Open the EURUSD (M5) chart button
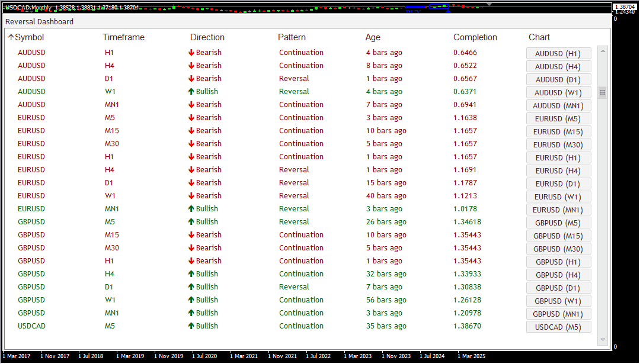Viewport: 640px width, 364px height. (558, 118)
